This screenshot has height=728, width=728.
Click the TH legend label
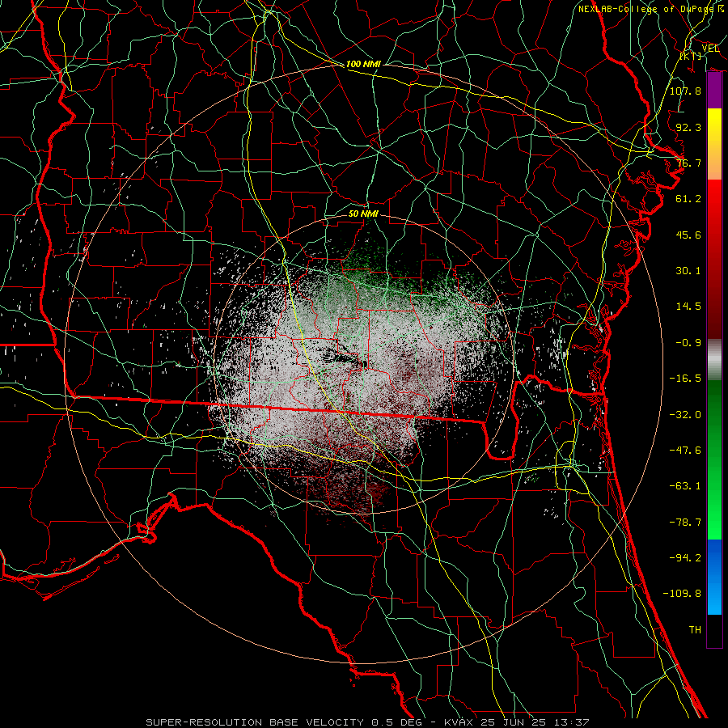point(695,630)
